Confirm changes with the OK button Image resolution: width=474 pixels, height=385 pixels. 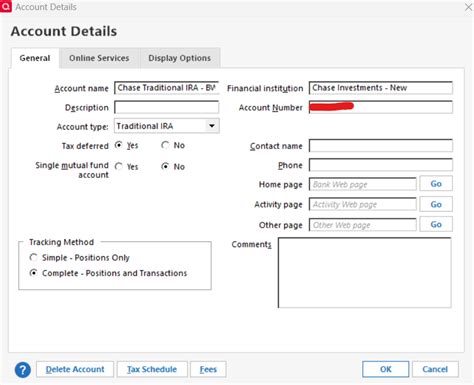[x=386, y=369]
